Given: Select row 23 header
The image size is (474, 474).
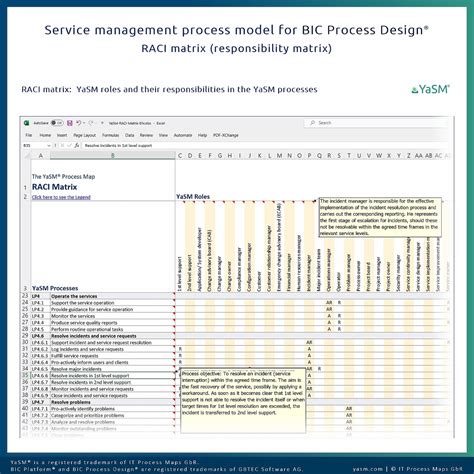Looking at the screenshot, I should (x=25, y=296).
